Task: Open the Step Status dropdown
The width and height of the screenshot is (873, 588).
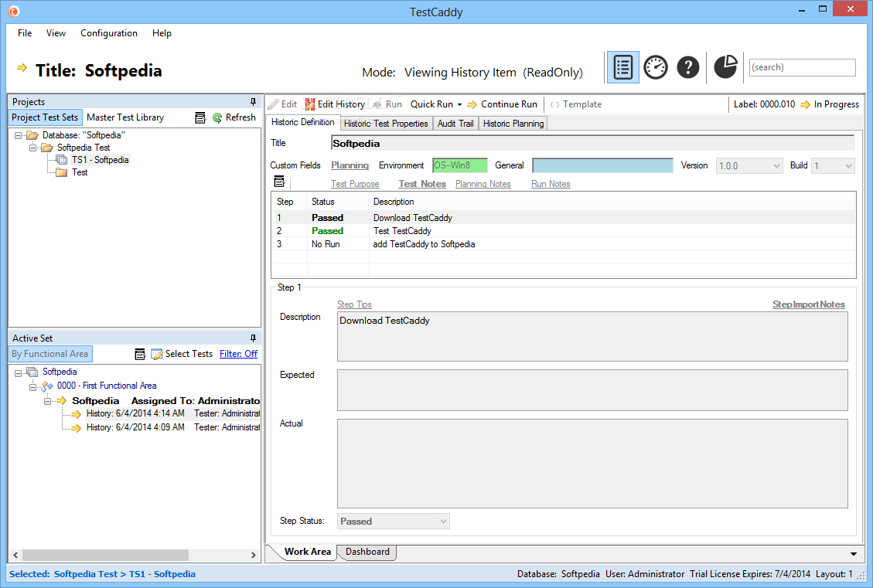Action: click(x=443, y=522)
